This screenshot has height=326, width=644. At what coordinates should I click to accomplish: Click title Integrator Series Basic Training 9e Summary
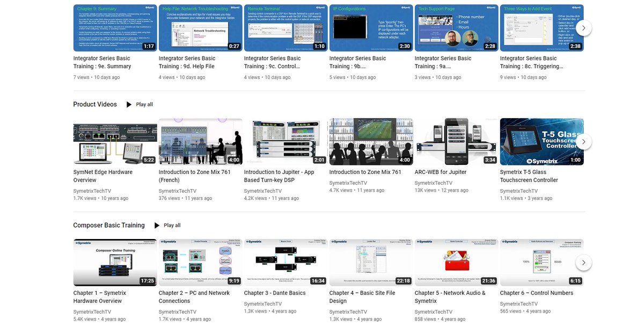(102, 62)
